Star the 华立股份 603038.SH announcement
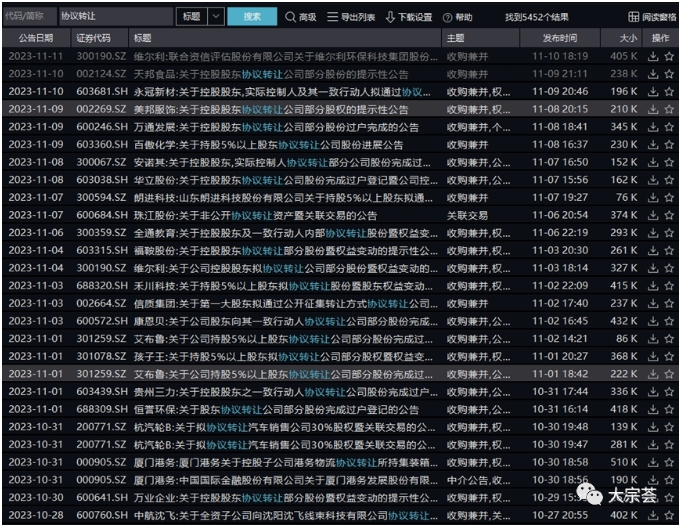683x528 pixels. [x=669, y=180]
